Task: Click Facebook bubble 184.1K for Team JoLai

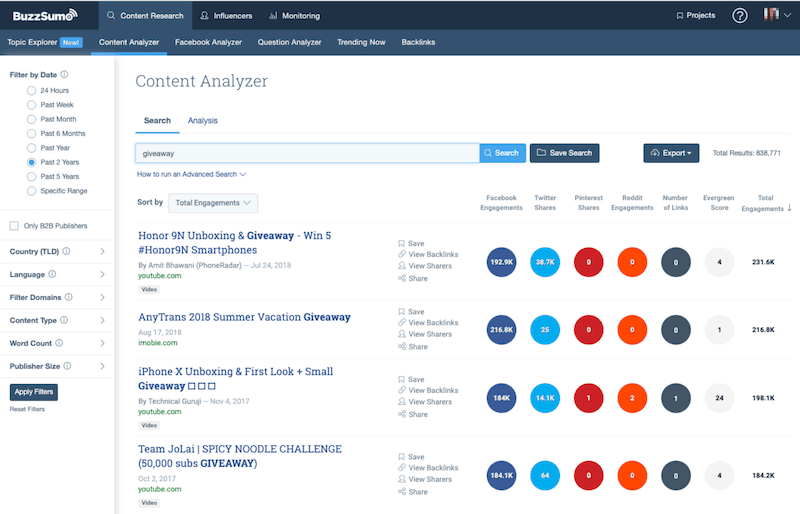Action: (502, 475)
